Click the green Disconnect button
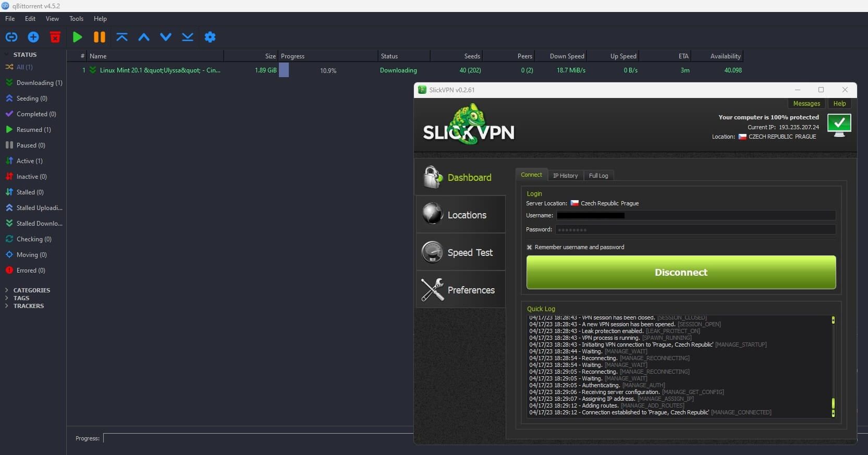Screen dimensions: 868x455 (681, 272)
